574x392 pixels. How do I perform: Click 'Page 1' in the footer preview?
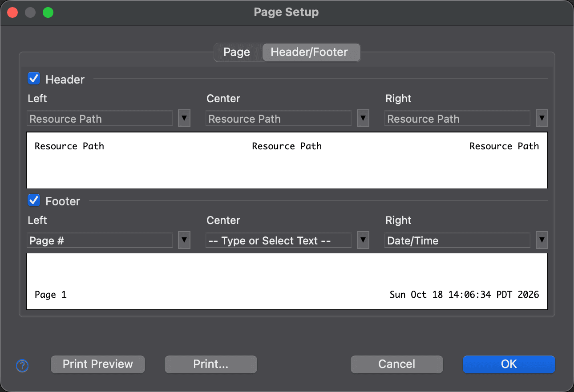(51, 295)
